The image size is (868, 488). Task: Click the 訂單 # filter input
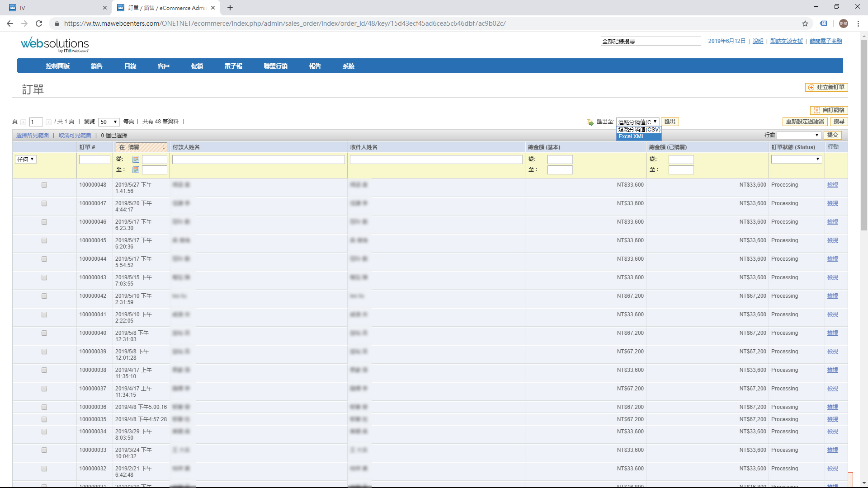pyautogui.click(x=94, y=160)
